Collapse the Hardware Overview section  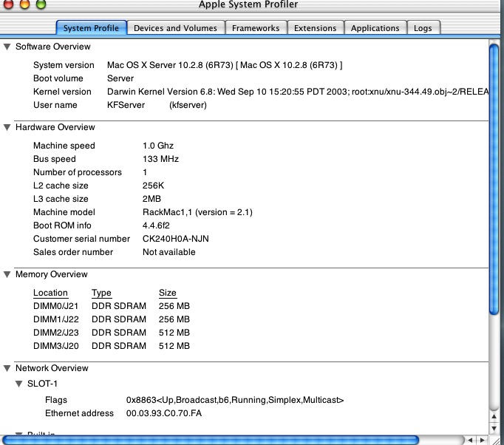pos(7,128)
